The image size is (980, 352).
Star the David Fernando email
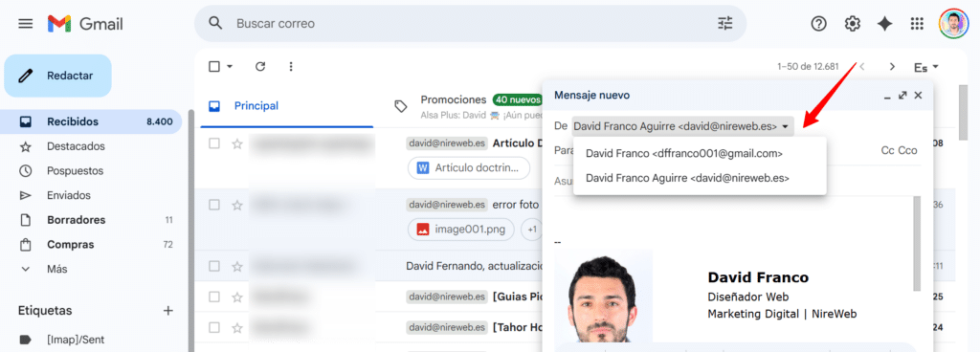(237, 267)
